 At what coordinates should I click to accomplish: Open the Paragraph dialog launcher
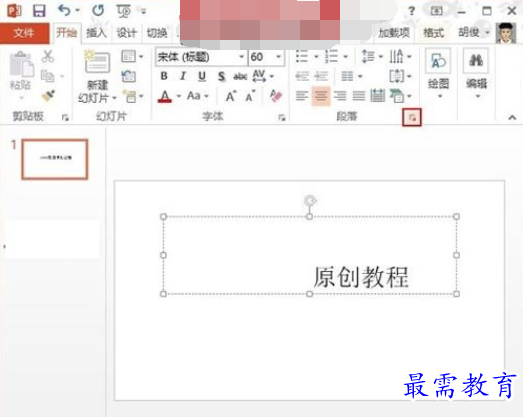coord(412,117)
